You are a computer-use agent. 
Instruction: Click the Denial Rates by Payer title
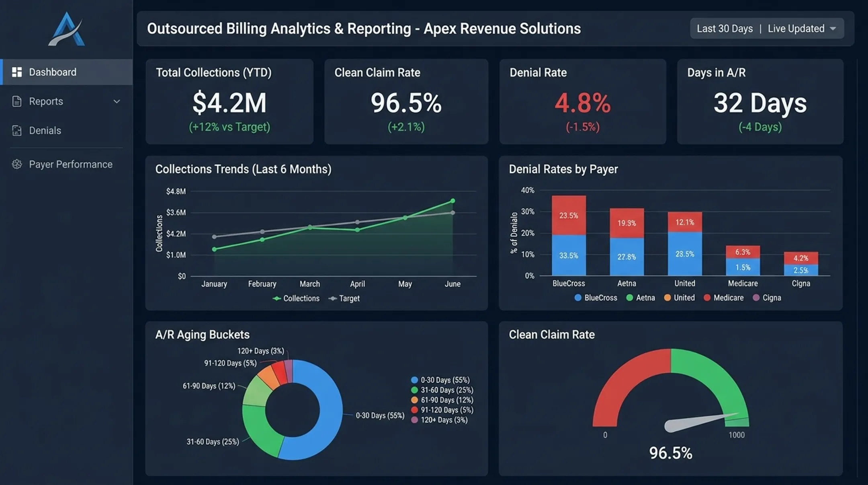563,169
